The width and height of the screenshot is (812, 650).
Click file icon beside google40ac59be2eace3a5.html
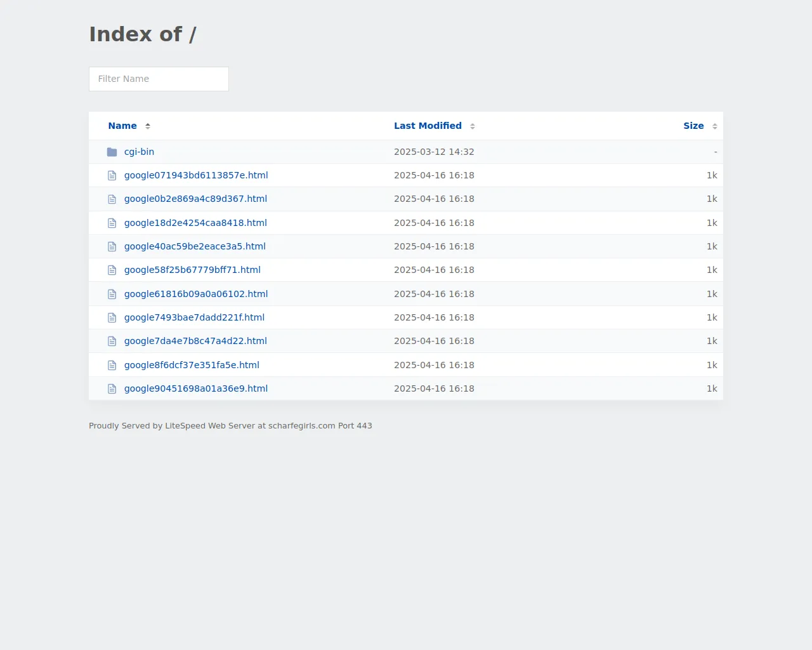tap(112, 247)
